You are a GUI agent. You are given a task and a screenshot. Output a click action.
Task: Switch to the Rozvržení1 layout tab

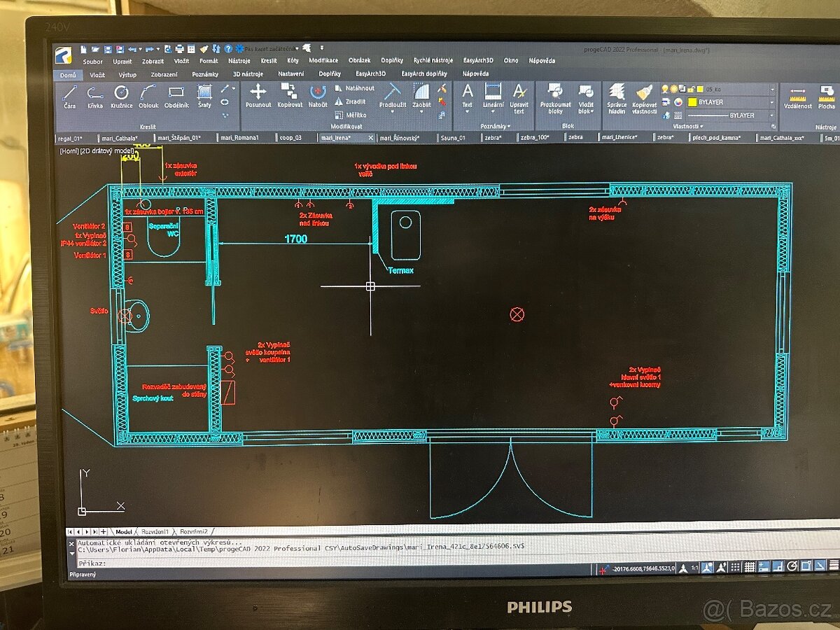(154, 532)
